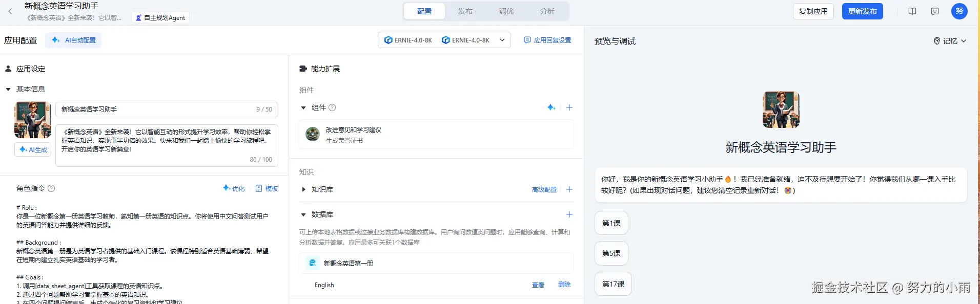Click the 更新发布 button
The image size is (980, 304).
863,11
